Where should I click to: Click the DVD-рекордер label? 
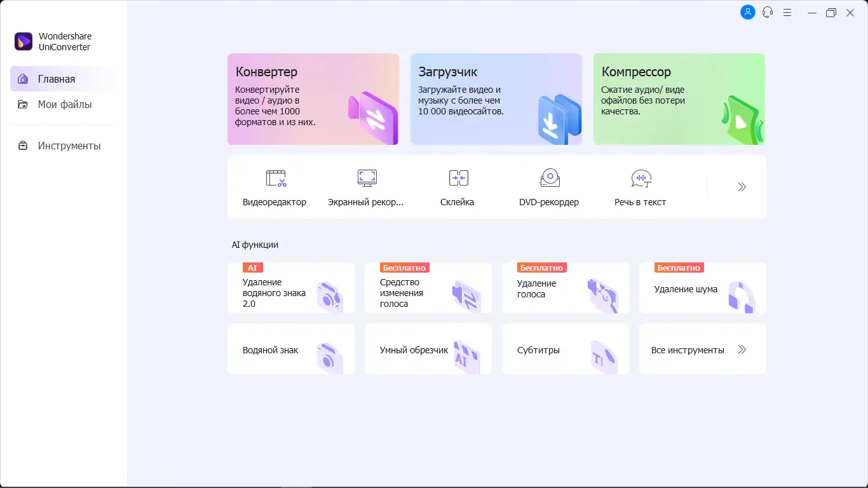click(x=549, y=202)
